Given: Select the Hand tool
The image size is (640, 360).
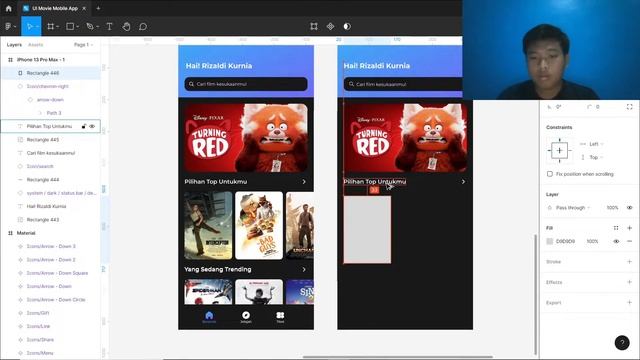Looking at the screenshot, I should coord(127,27).
